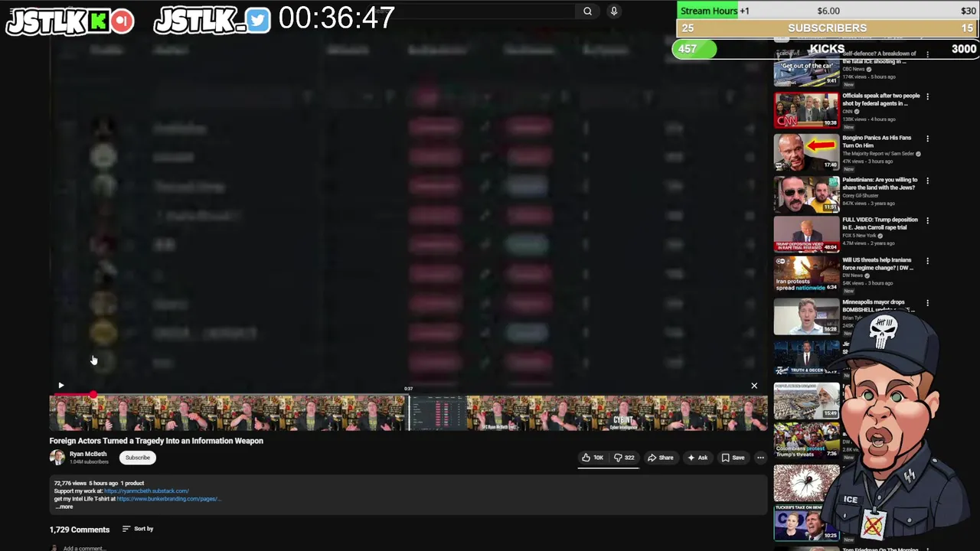Open title 'Officials speak after two people shot'
The height and width of the screenshot is (551, 980).
[x=880, y=99]
